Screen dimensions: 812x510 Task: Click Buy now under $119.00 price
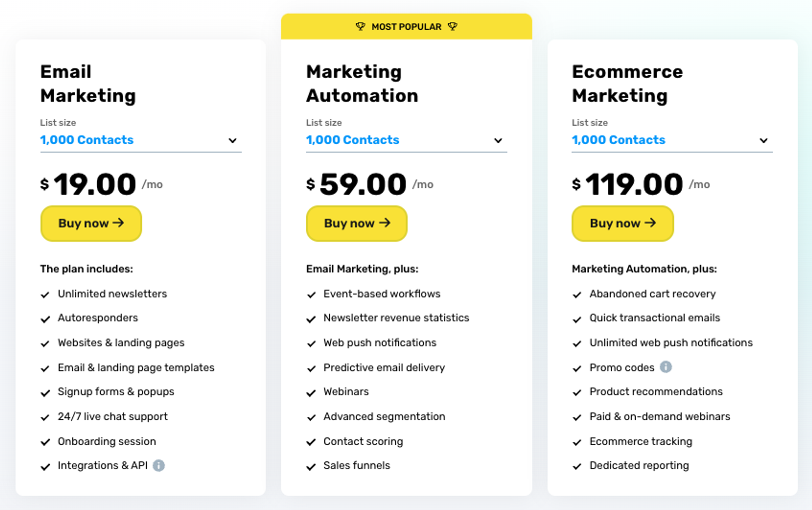pos(623,223)
